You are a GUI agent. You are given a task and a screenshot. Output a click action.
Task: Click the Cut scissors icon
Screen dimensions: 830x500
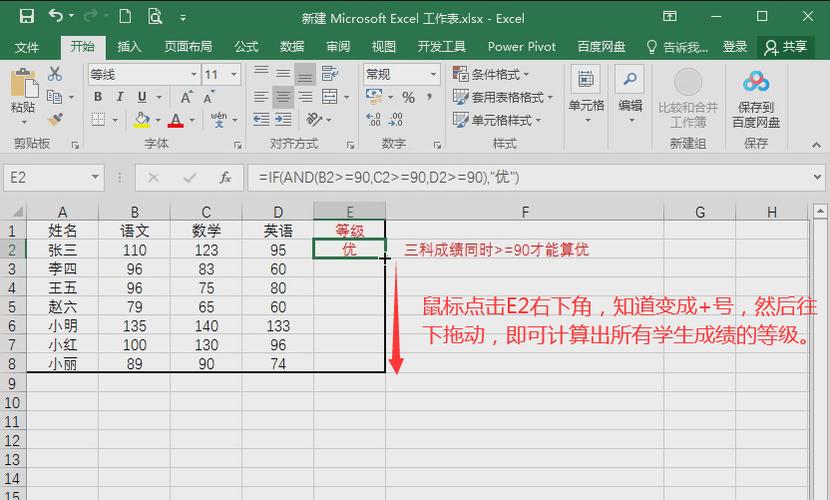[55, 74]
